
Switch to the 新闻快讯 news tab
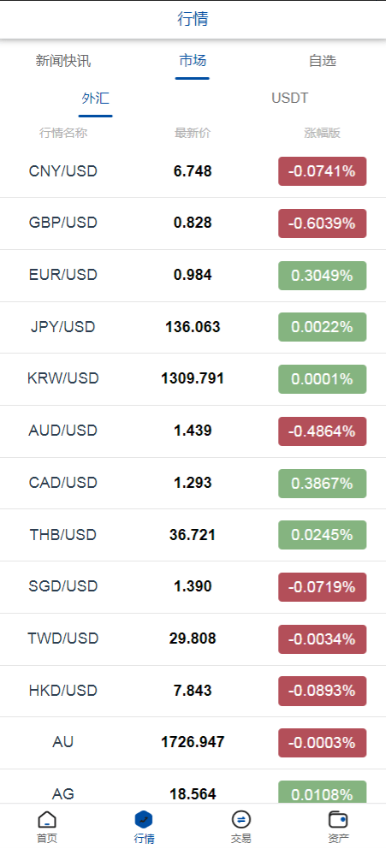tap(63, 61)
